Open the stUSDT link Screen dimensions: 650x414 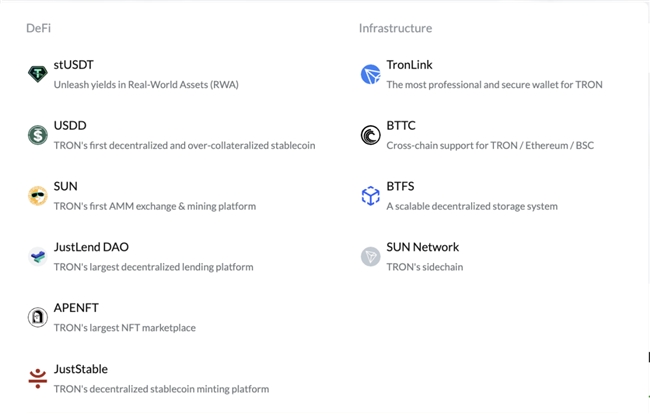(x=73, y=65)
